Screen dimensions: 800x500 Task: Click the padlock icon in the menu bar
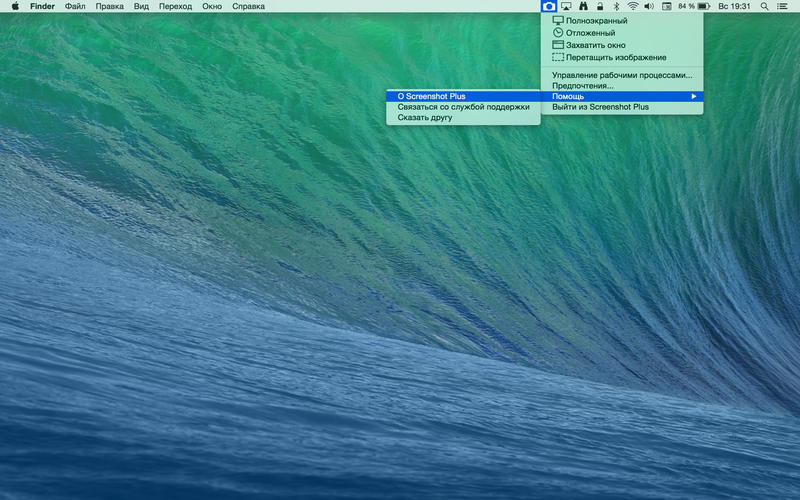pos(600,6)
